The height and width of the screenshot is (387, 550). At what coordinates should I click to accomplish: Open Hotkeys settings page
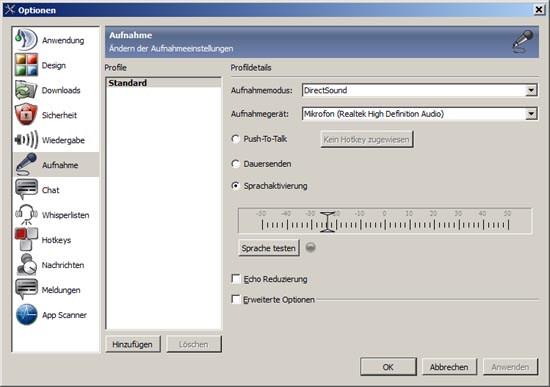[56, 240]
